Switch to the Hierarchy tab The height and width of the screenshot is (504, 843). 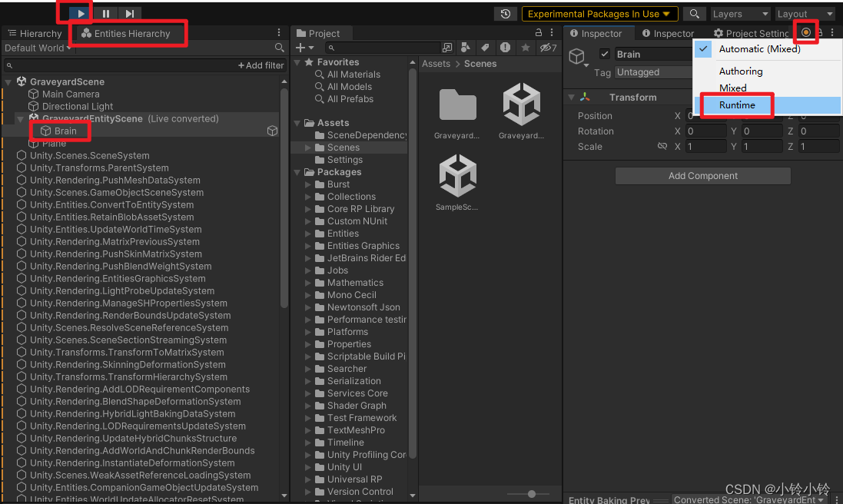click(35, 33)
